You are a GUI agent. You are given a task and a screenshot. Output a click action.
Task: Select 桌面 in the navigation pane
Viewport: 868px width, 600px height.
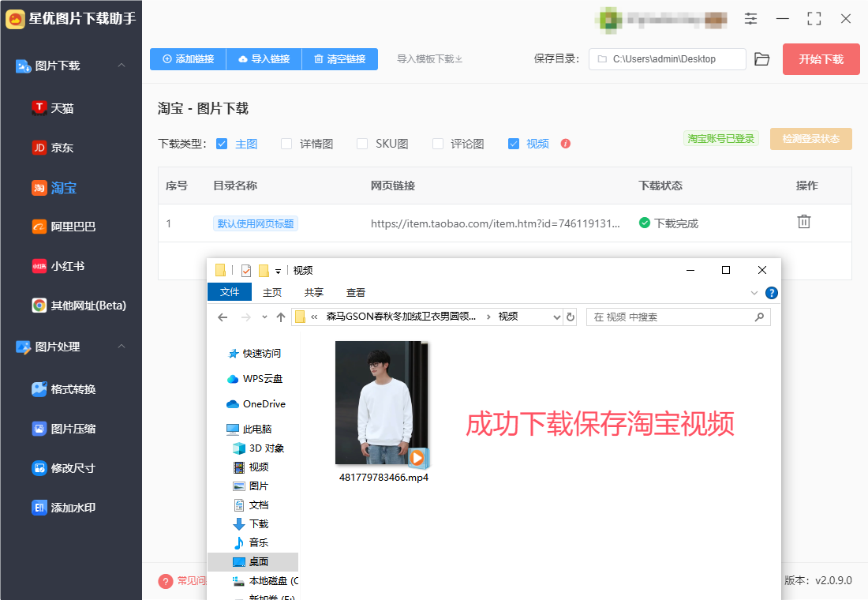(253, 561)
